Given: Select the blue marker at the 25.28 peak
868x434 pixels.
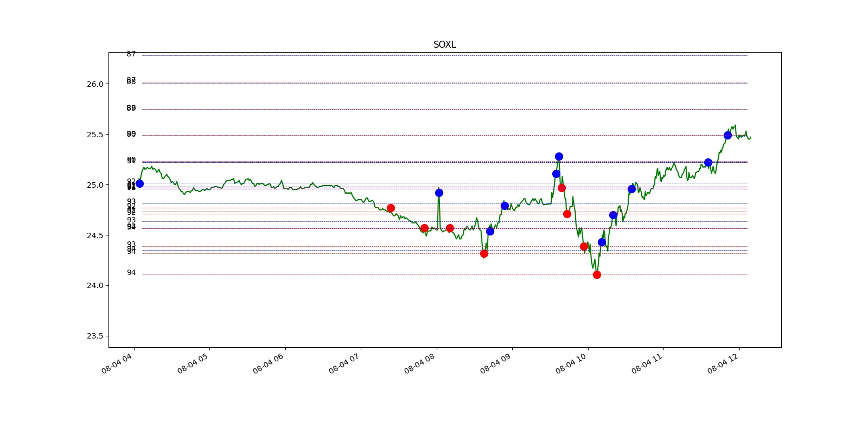Looking at the screenshot, I should (559, 156).
